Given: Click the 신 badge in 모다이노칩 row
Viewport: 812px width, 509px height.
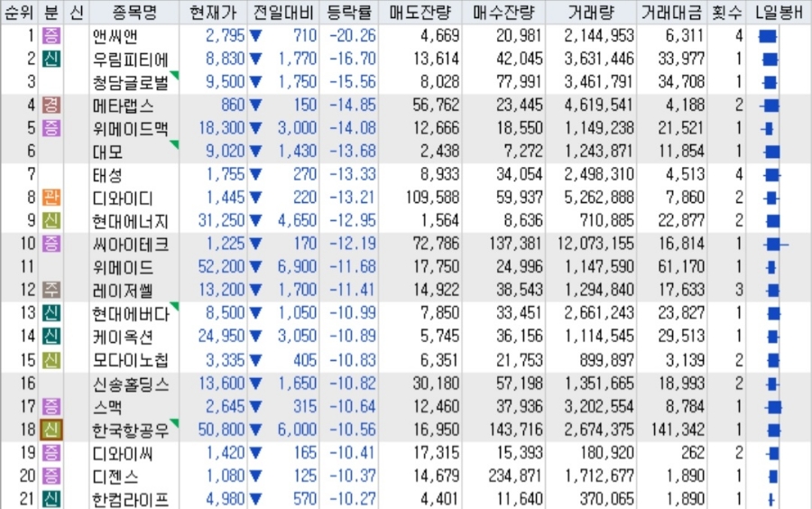Looking at the screenshot, I should point(51,360).
